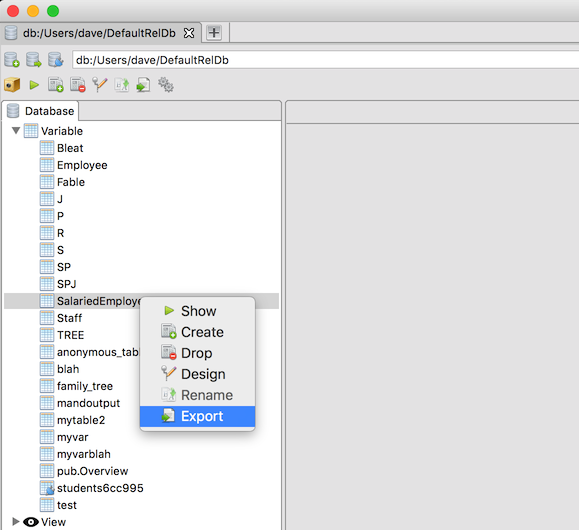Open a new tab with plus button
This screenshot has width=579, height=530.
[214, 33]
